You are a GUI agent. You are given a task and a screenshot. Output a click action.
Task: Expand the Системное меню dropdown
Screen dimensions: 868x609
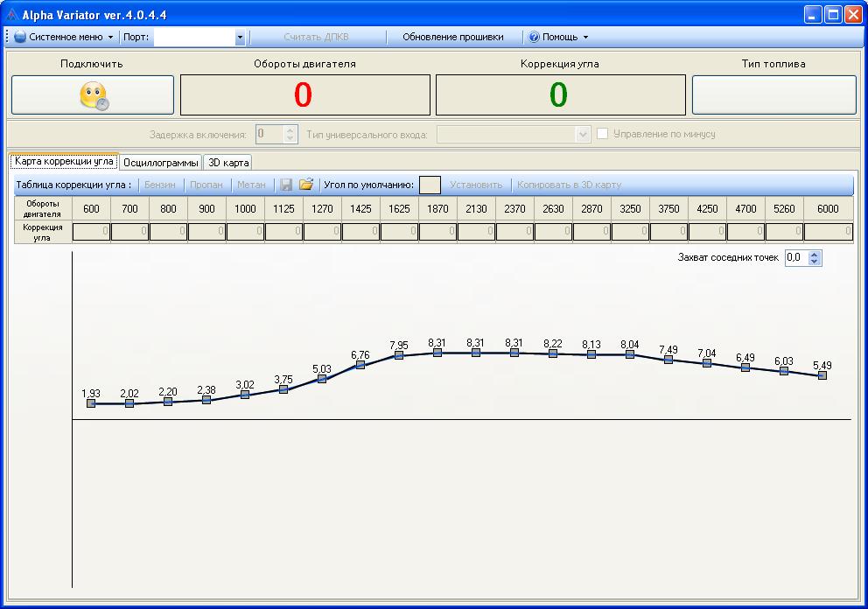pos(110,38)
